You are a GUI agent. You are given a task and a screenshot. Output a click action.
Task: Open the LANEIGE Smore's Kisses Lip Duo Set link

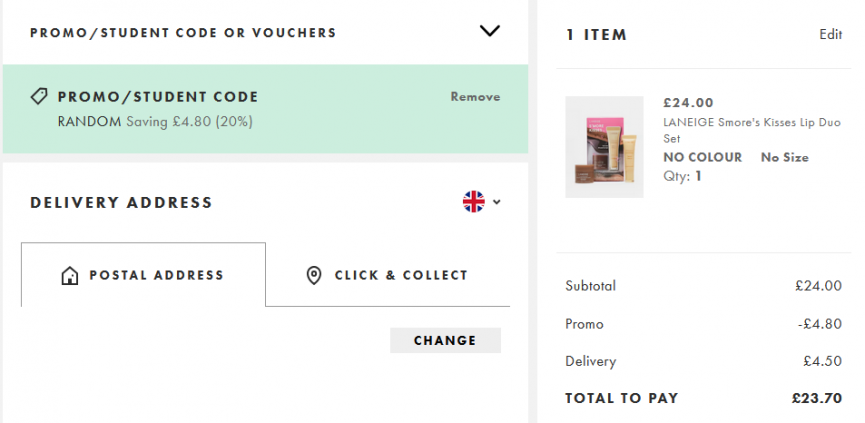(x=740, y=130)
